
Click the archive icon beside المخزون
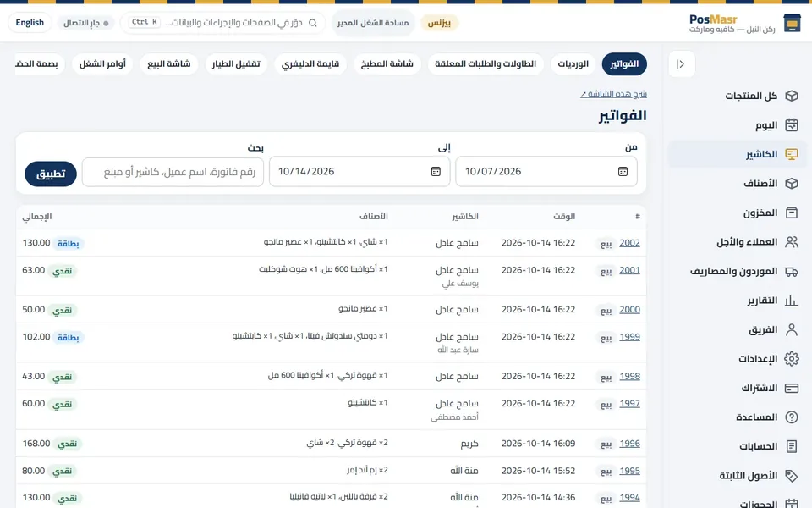pyautogui.click(x=792, y=213)
